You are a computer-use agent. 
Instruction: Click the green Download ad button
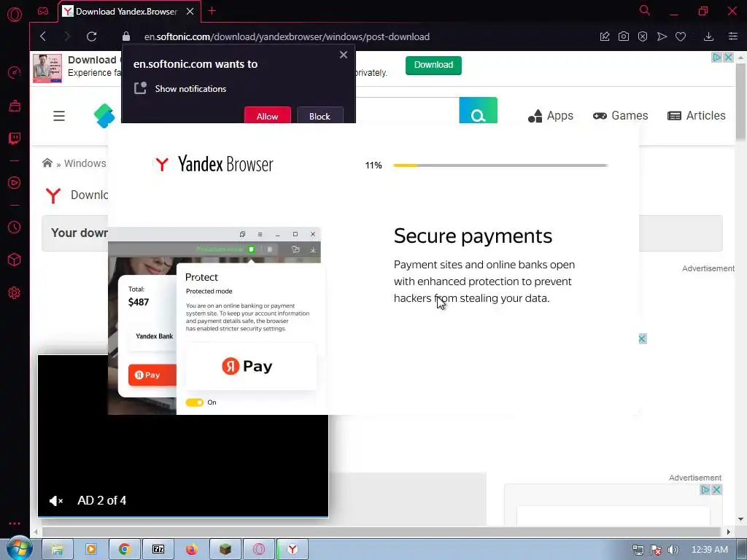[433, 65]
